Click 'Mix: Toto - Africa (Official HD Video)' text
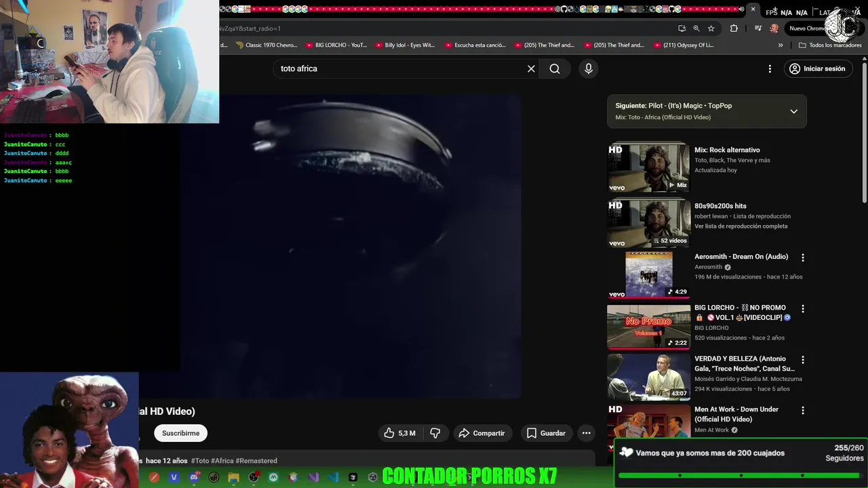Image resolution: width=868 pixels, height=488 pixels. (x=663, y=117)
